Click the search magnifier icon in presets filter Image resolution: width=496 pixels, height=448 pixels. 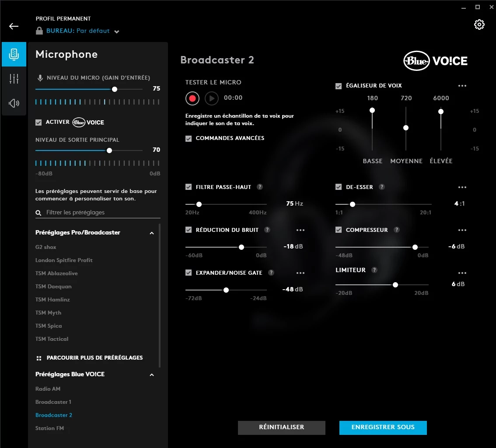coord(38,213)
